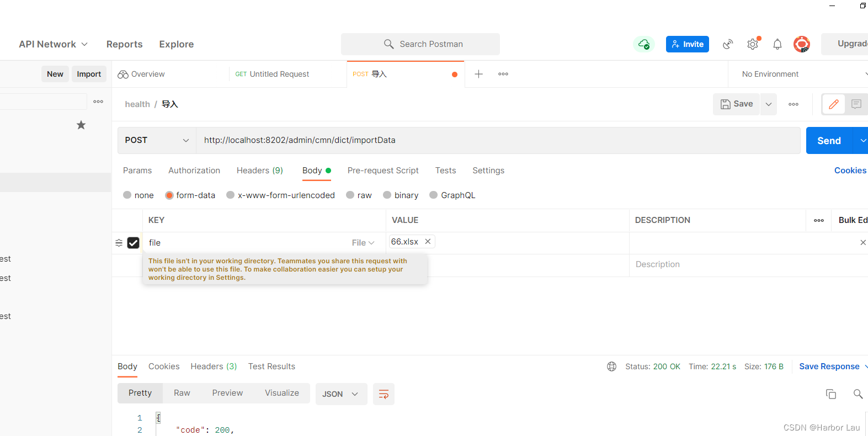Expand the Send button options arrow
This screenshot has width=868, height=436.
(x=862, y=141)
